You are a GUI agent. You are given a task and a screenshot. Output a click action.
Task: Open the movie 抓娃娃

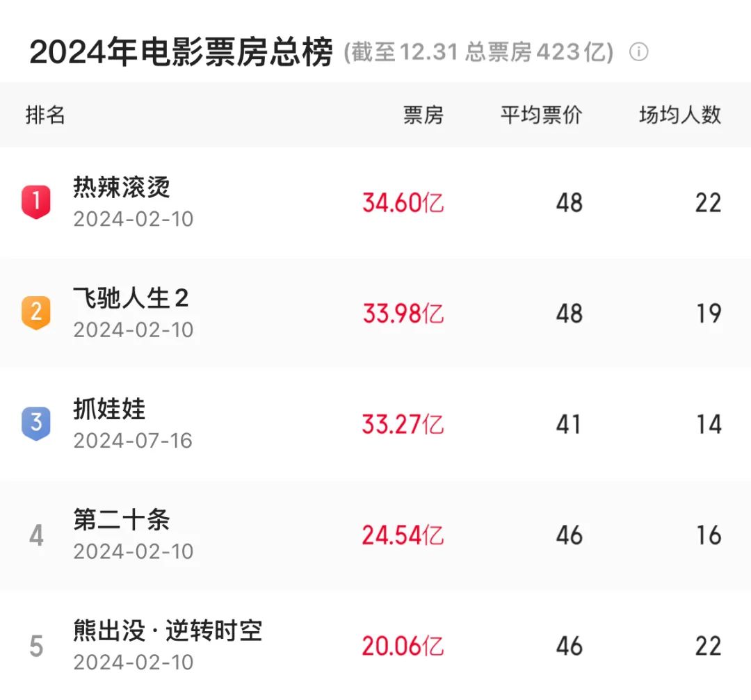109,409
